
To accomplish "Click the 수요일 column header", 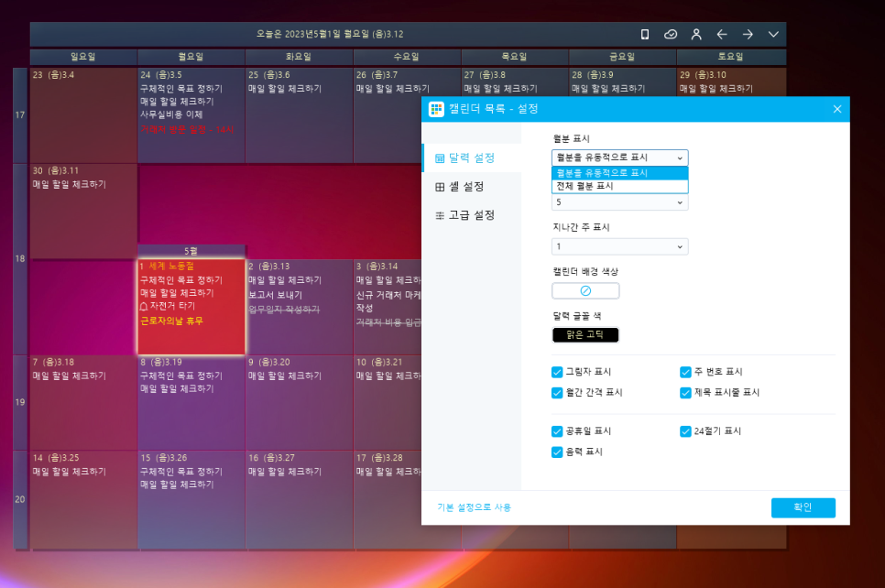I will click(407, 57).
